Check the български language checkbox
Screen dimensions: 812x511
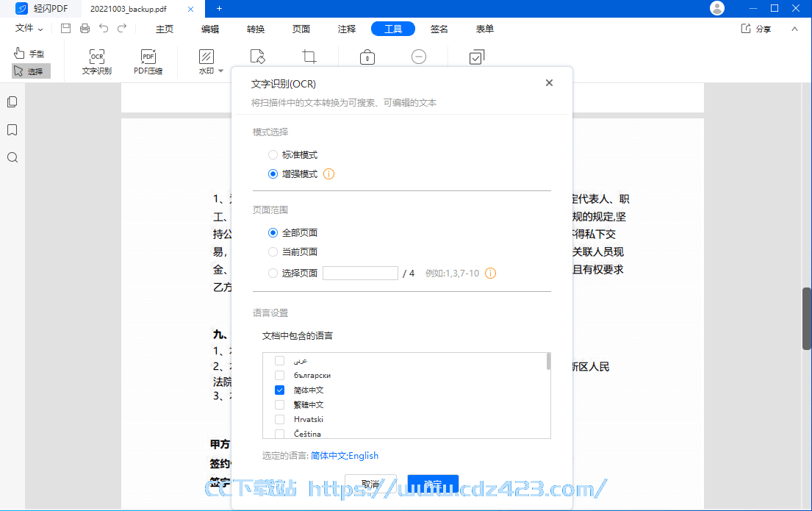(280, 375)
